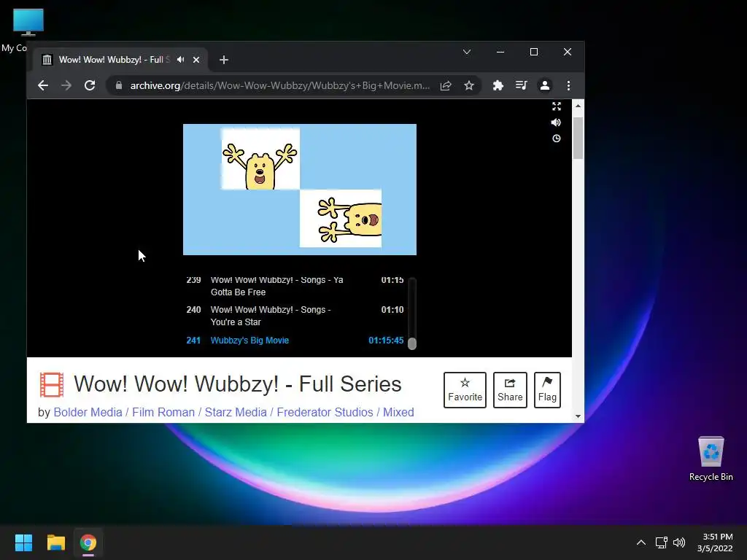This screenshot has height=560, width=747.
Task: Click the Share button below player
Action: (x=510, y=390)
